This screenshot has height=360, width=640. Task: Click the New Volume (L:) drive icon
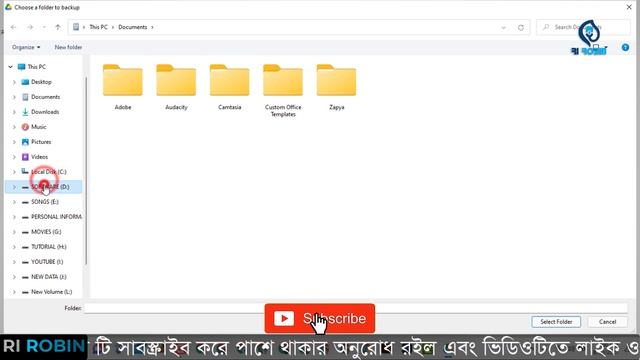click(25, 292)
